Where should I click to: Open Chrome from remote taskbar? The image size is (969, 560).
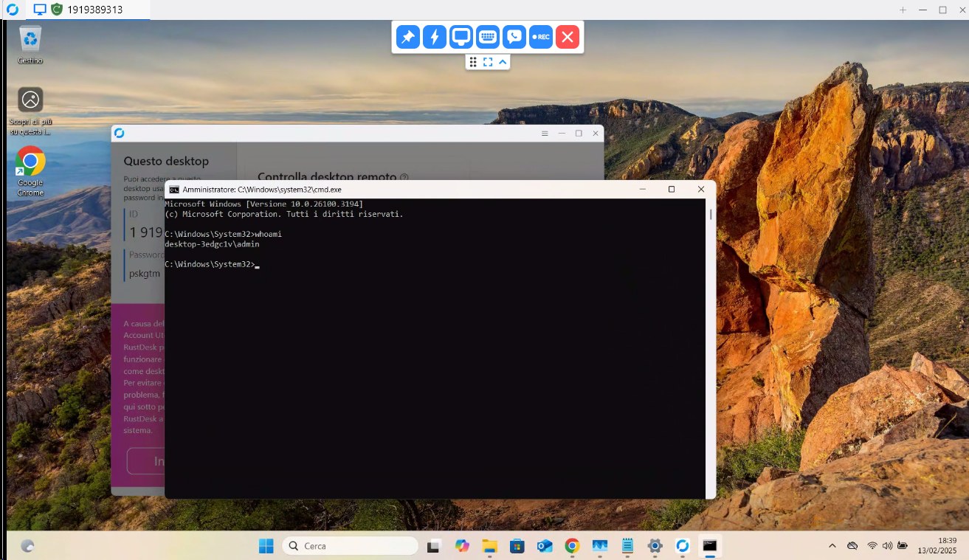[x=572, y=546]
